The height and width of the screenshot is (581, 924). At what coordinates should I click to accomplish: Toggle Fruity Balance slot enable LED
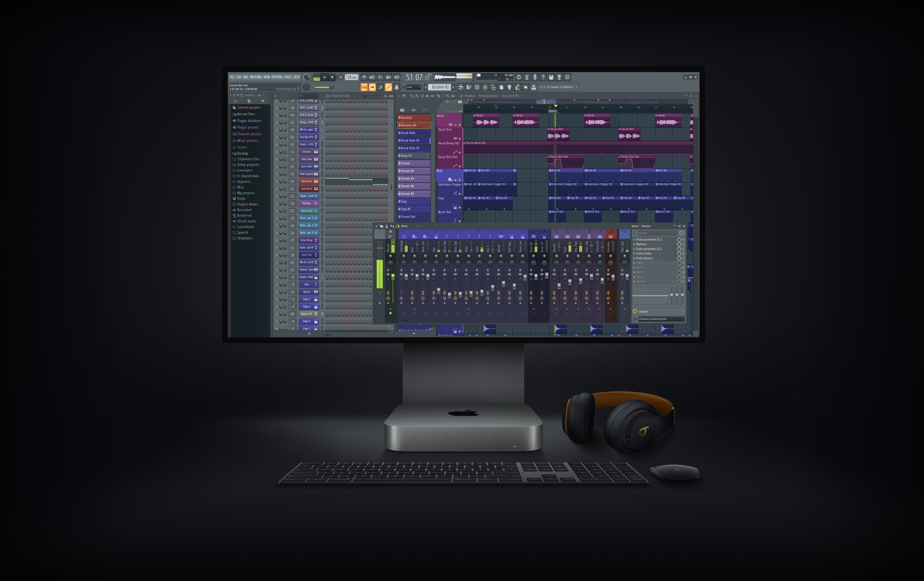(683, 258)
